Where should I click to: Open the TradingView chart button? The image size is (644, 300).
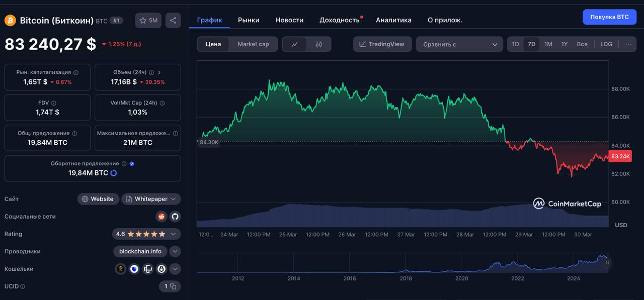click(x=382, y=44)
